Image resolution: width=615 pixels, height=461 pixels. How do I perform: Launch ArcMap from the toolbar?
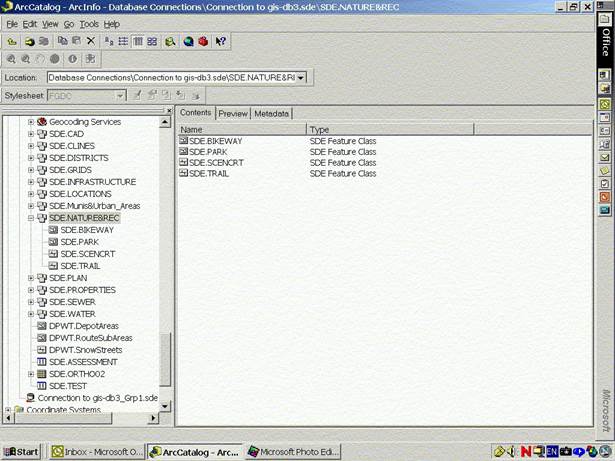click(187, 41)
